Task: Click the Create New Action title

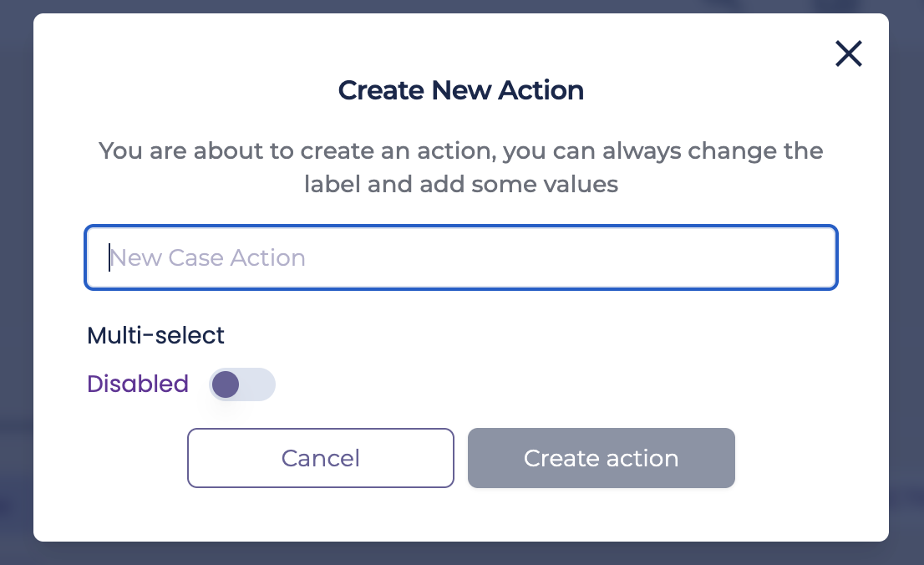Action: [x=460, y=90]
